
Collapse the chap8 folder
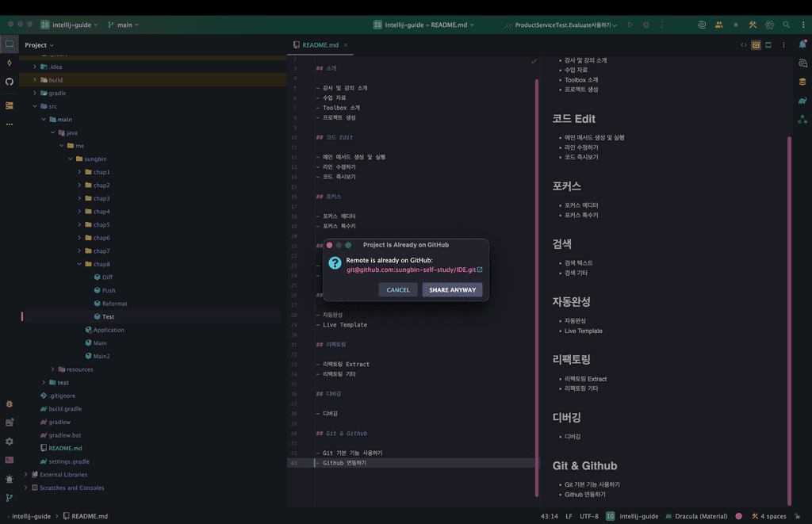click(x=79, y=264)
